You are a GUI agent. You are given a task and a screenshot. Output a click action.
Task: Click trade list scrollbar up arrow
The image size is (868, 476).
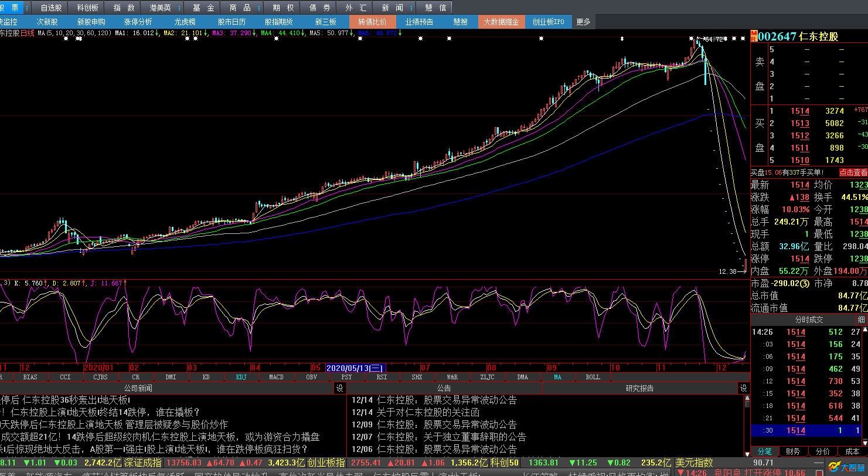[865, 330]
